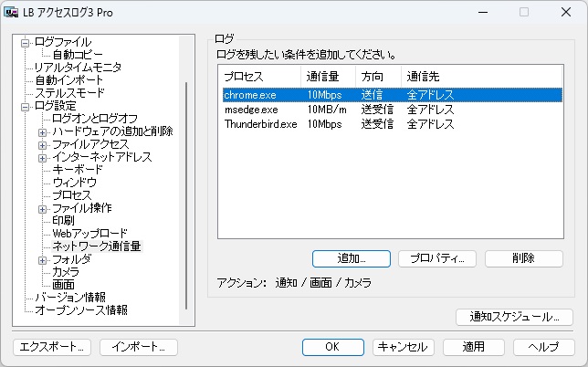This screenshot has width=588, height=367.
Task: Sort by the 通信先 column header
Action: [x=481, y=77]
